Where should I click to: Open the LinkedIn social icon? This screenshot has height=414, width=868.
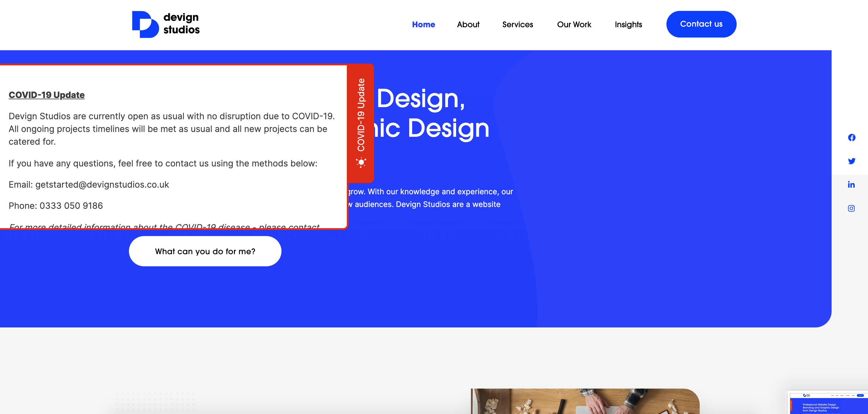[x=851, y=185]
